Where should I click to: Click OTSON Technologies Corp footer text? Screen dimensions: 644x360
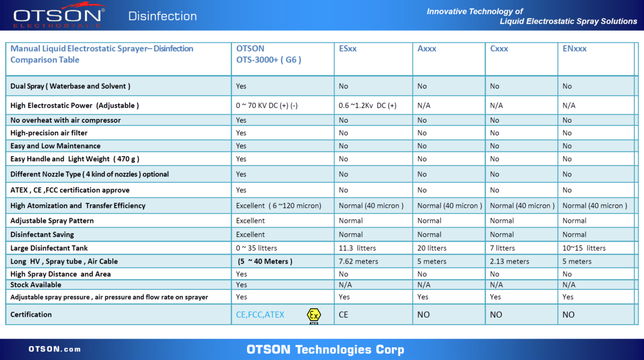(x=325, y=349)
